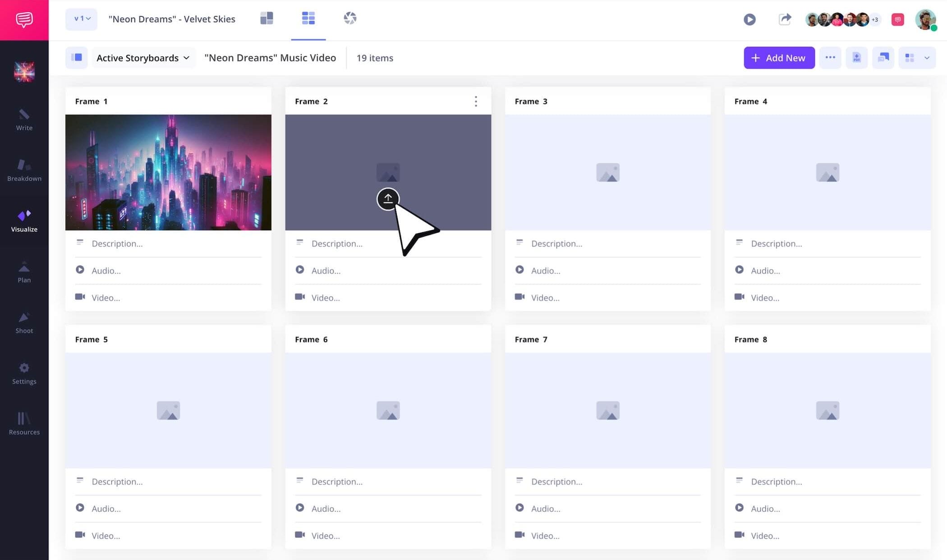Toggle the sidebar panel view icon
The image size is (947, 560).
pos(76,58)
